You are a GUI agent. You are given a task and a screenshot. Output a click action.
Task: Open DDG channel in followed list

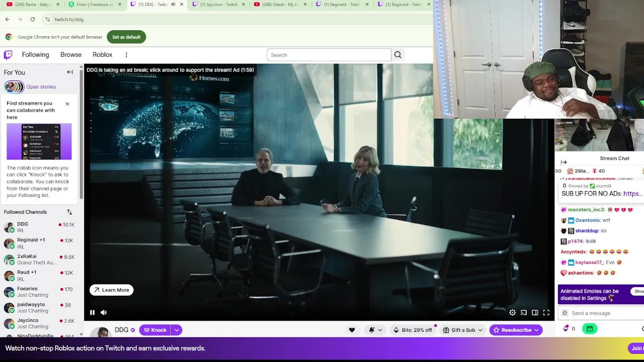click(39, 227)
